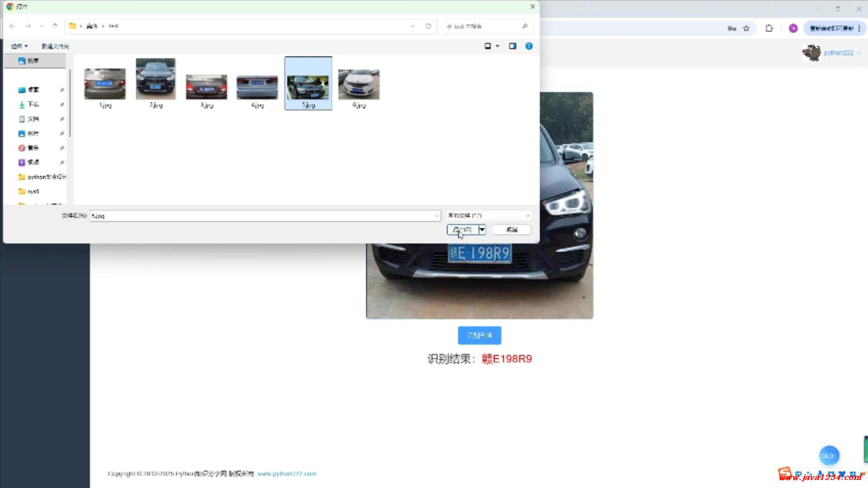Click the Back navigation arrow

tap(13, 26)
